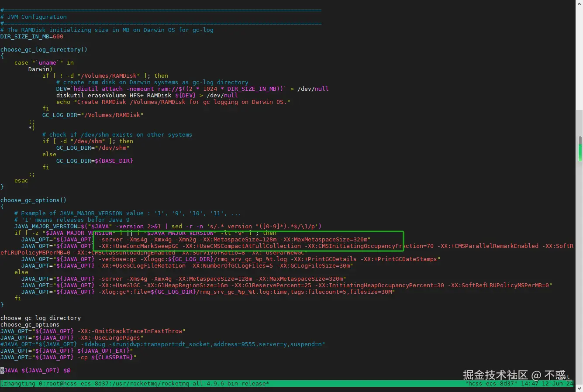Image resolution: width=583 pixels, height=392 pixels.
Task: Click the 'choose_gc_log_directory()' function definition
Action: coord(44,49)
